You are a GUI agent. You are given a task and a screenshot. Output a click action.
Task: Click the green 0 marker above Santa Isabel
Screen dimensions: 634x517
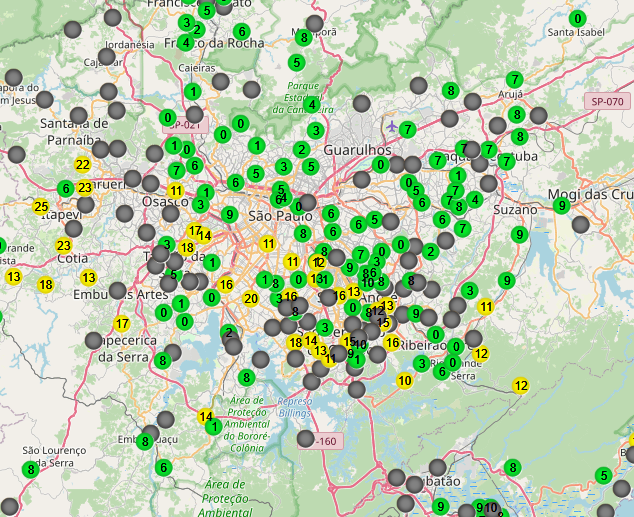578,19
